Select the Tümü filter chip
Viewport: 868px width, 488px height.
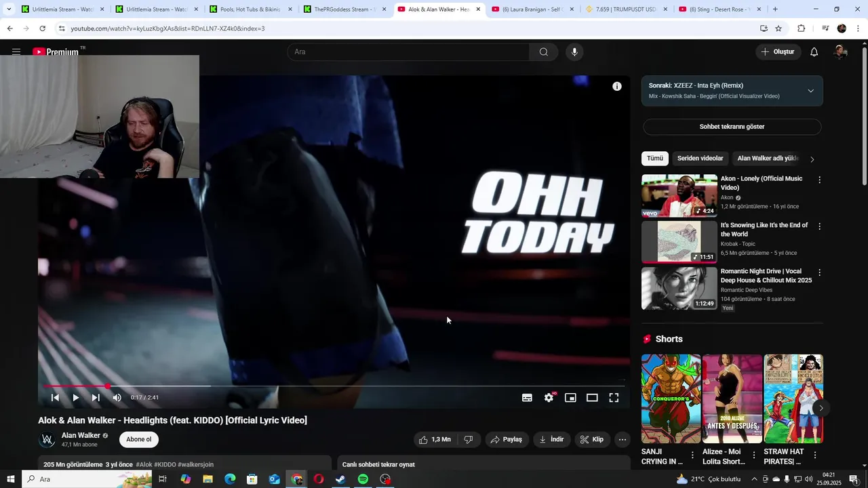[655, 159]
